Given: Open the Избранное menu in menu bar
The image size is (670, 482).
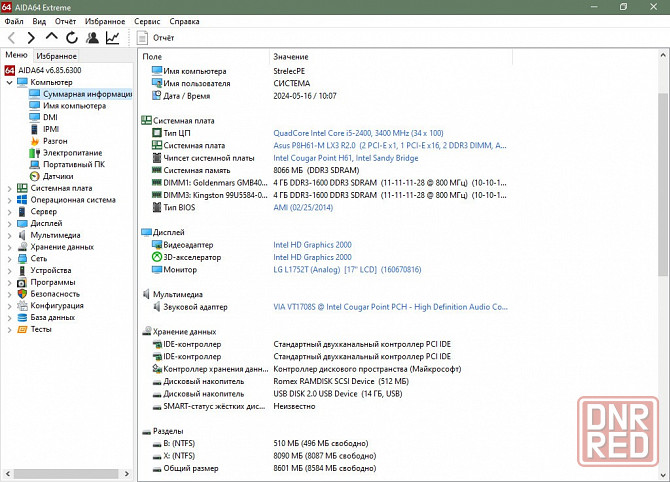Looking at the screenshot, I should click(x=105, y=21).
